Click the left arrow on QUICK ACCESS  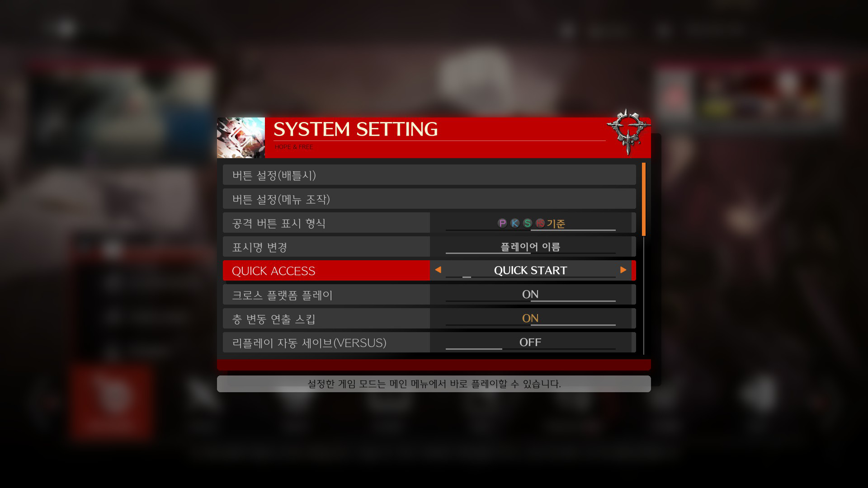tap(438, 270)
